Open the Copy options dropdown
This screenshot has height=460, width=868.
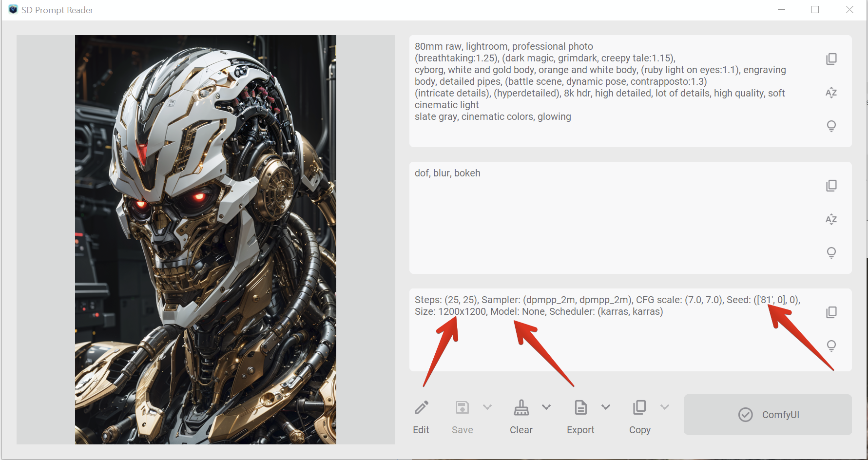[x=665, y=407]
